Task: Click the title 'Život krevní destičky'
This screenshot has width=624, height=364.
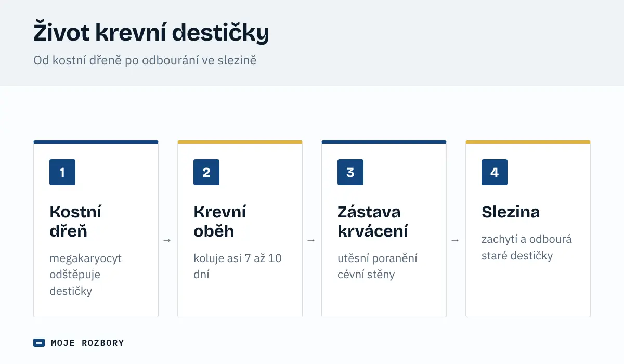Action: coord(151,32)
